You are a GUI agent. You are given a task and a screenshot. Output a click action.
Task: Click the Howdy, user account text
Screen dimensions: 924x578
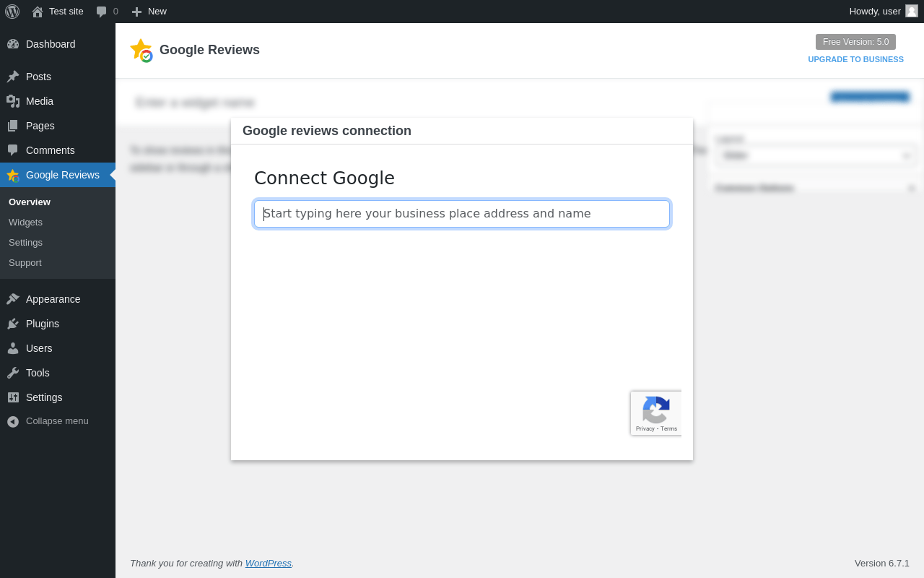(875, 12)
